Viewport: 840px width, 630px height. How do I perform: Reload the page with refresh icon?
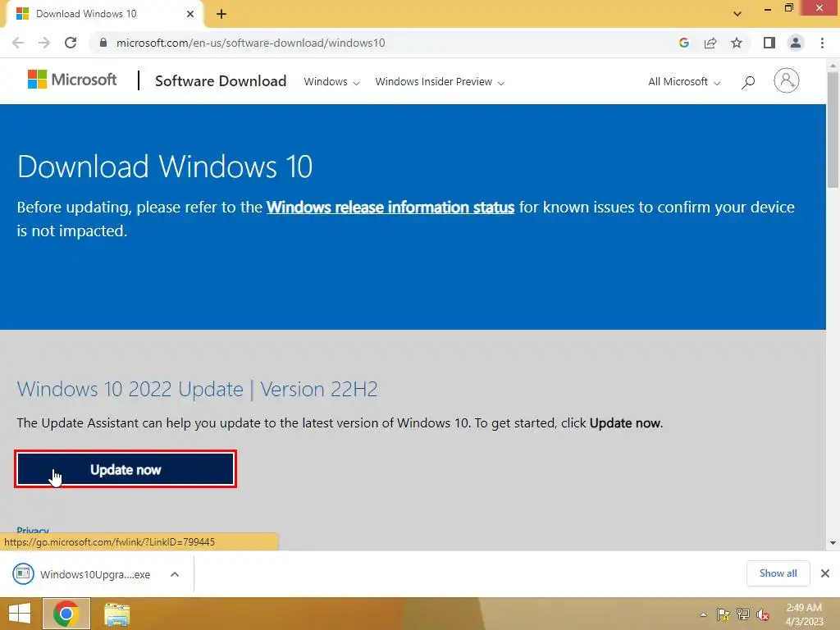[71, 43]
